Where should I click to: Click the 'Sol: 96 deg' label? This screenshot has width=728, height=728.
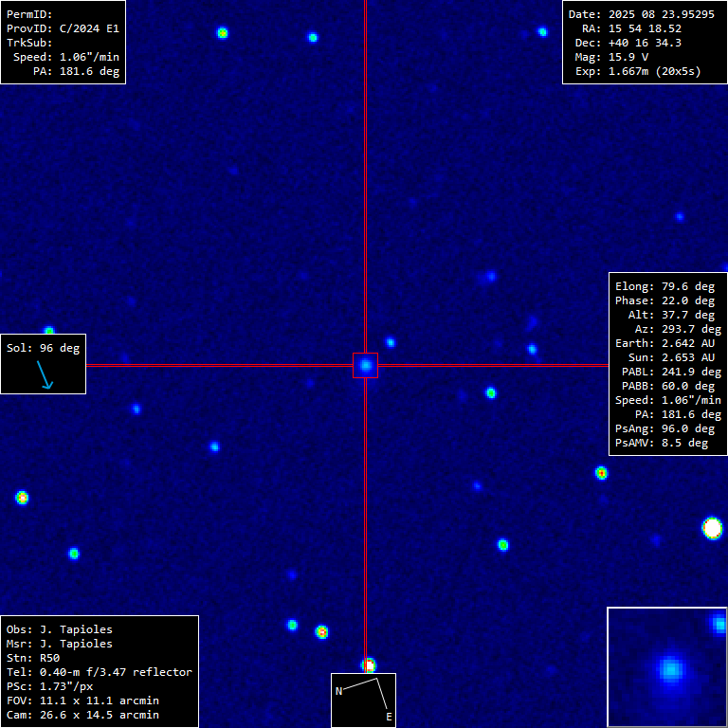tap(44, 348)
